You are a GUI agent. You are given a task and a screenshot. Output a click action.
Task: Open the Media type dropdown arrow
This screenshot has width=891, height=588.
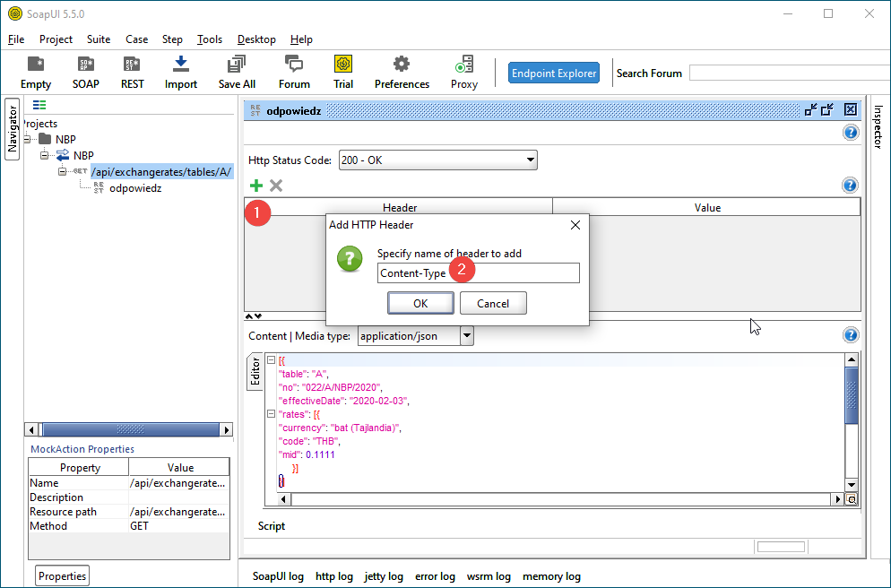466,336
